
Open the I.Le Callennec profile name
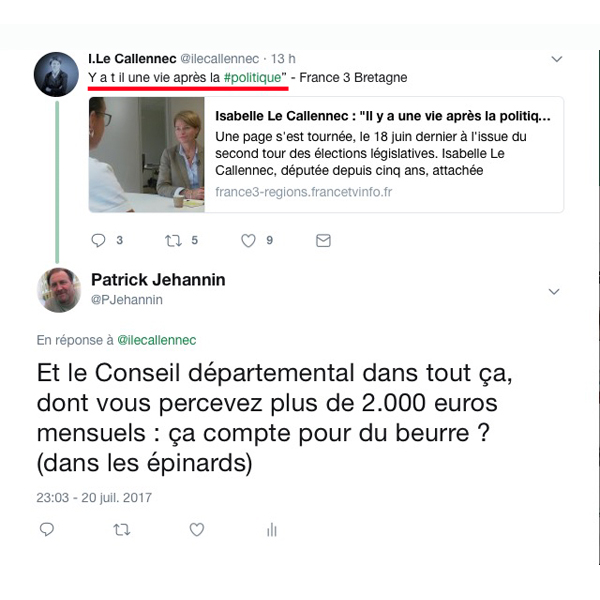coord(132,59)
